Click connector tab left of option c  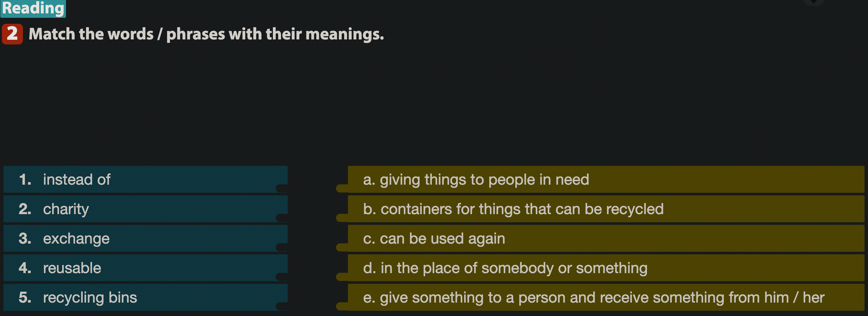(x=342, y=247)
